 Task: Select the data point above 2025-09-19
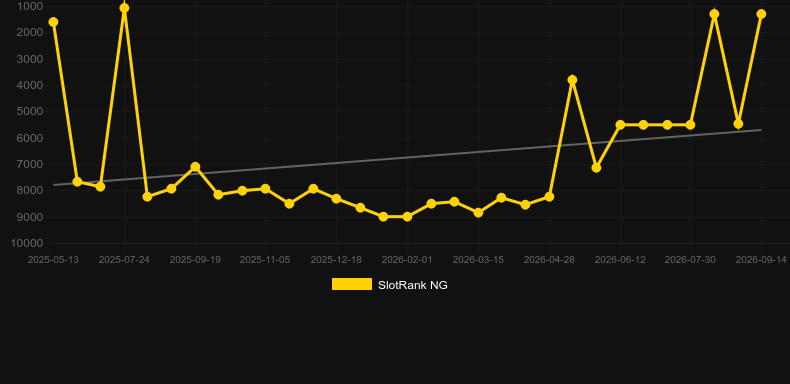tap(195, 167)
